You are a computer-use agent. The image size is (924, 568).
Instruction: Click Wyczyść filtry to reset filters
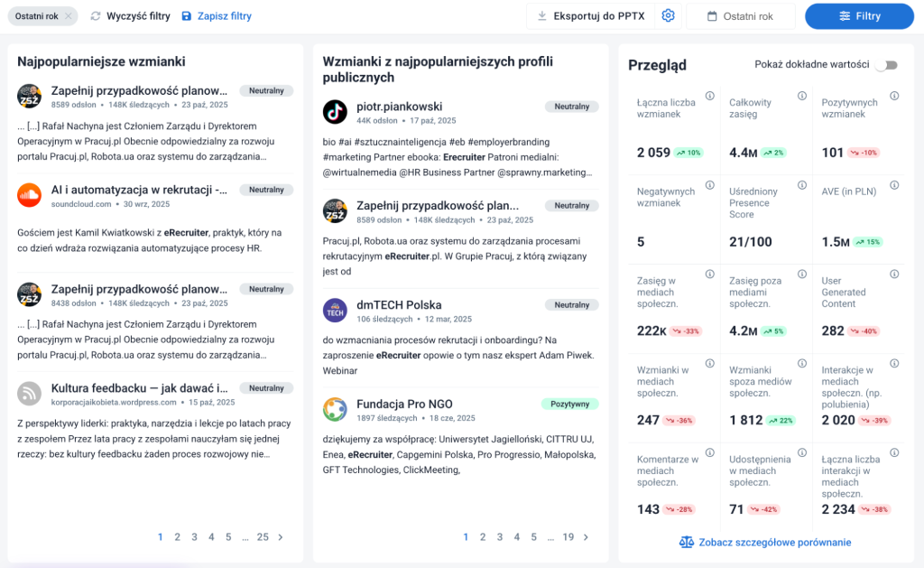pos(130,16)
